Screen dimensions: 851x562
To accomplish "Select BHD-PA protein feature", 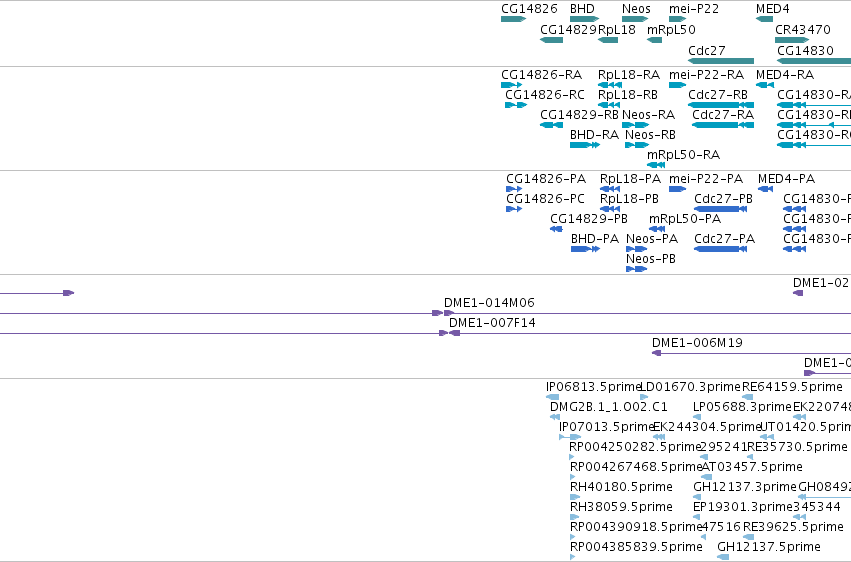I will [x=585, y=249].
